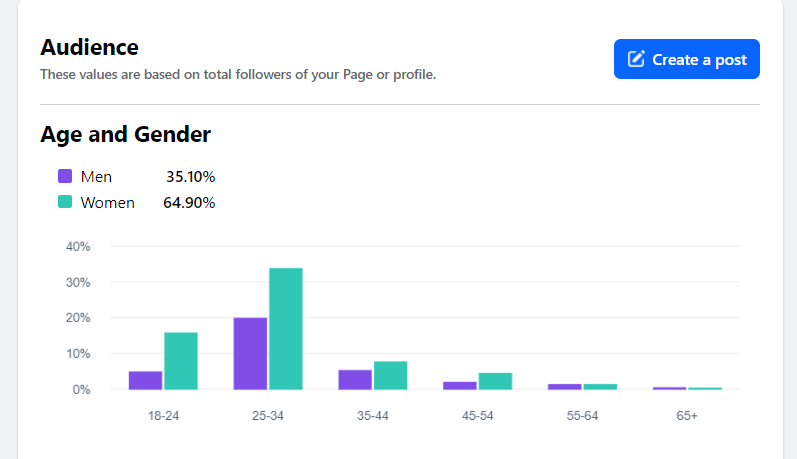Click the Men 35.10% percentage value
This screenshot has height=459, width=797.
(x=190, y=177)
